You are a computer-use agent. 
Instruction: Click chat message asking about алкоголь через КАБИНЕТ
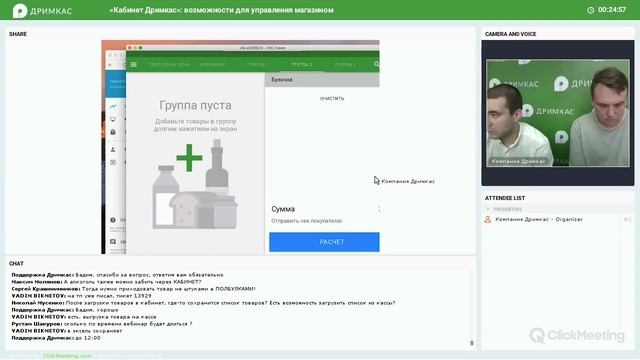click(x=107, y=282)
